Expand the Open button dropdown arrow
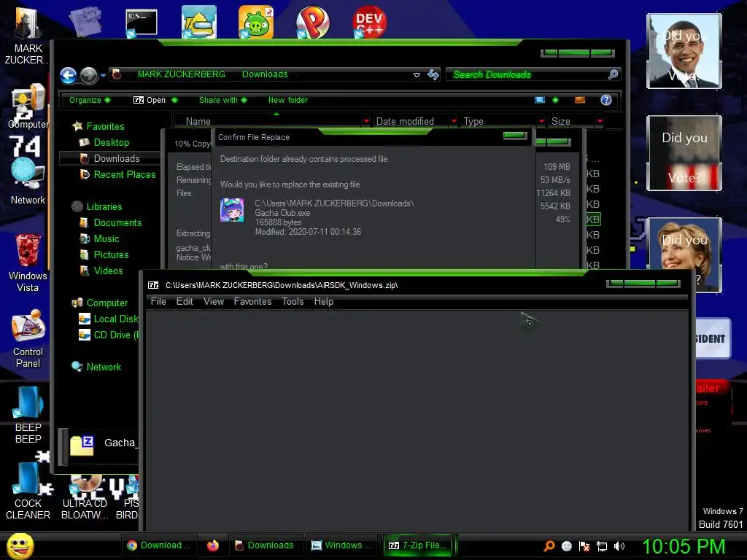The width and height of the screenshot is (747, 560). [174, 100]
